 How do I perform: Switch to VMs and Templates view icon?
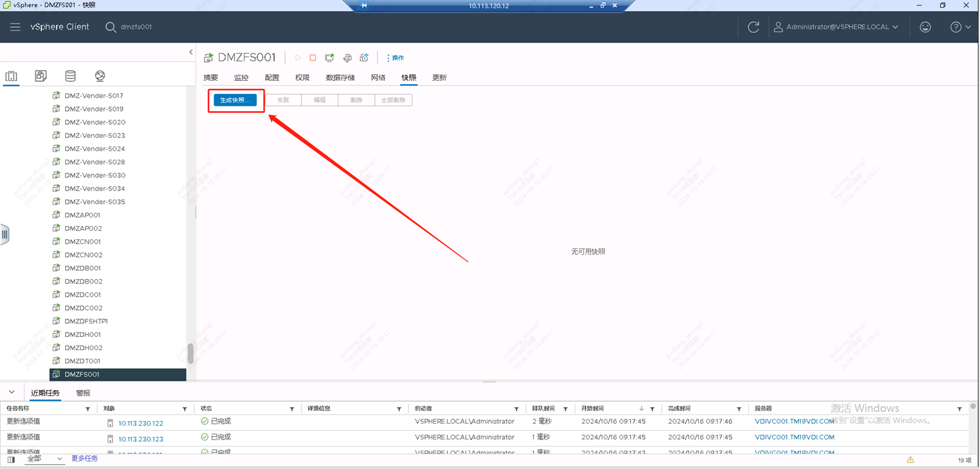pyautogui.click(x=41, y=76)
